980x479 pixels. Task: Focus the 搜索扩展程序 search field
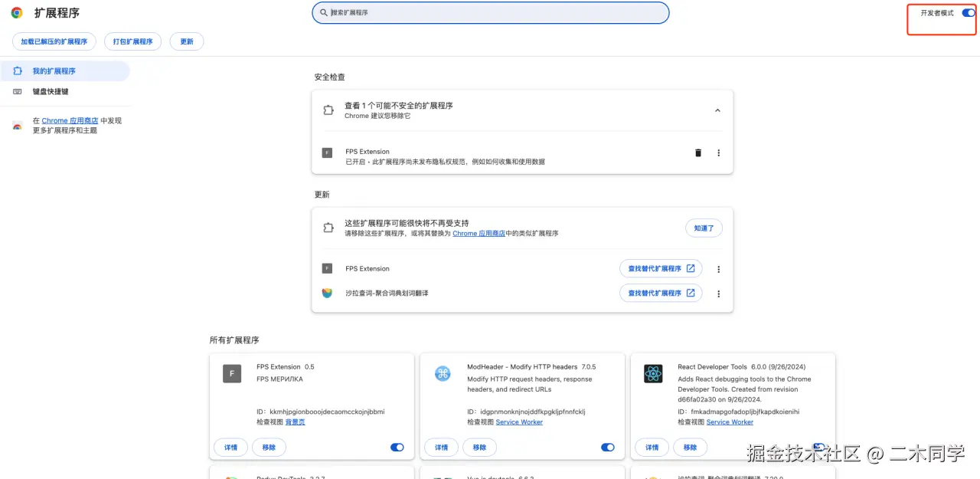point(491,12)
